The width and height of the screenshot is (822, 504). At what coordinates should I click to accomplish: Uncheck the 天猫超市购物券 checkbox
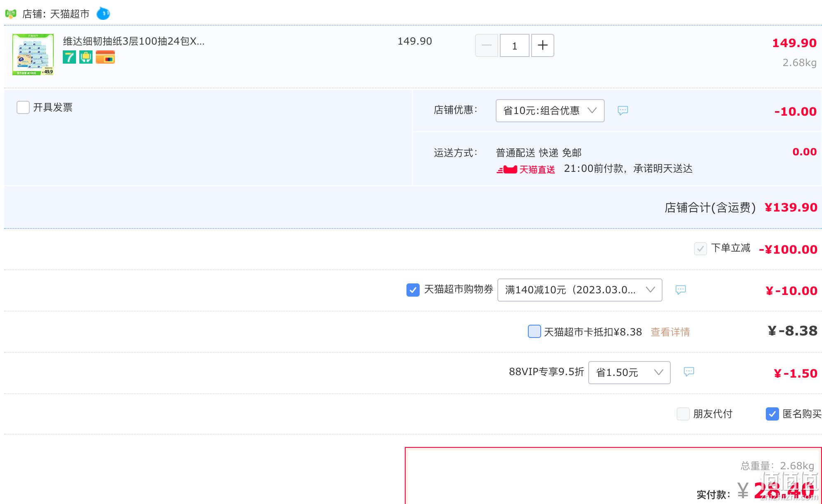413,290
